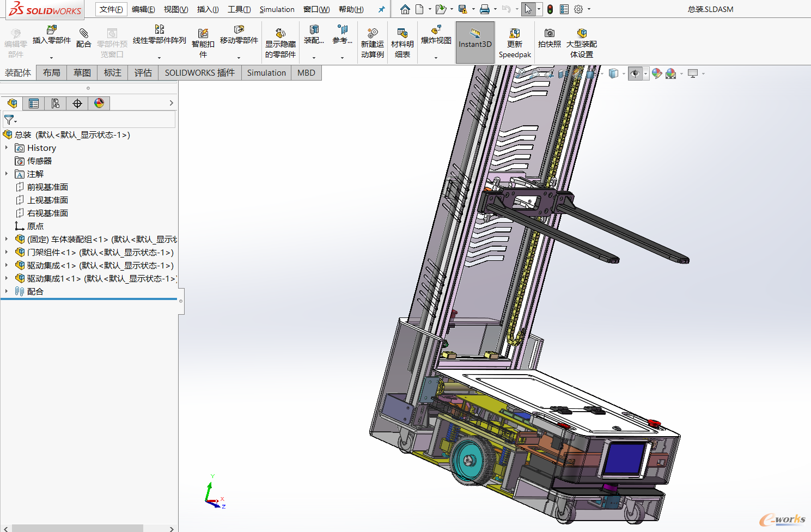Open the PropertyManager tab
811x532 pixels.
coord(34,103)
